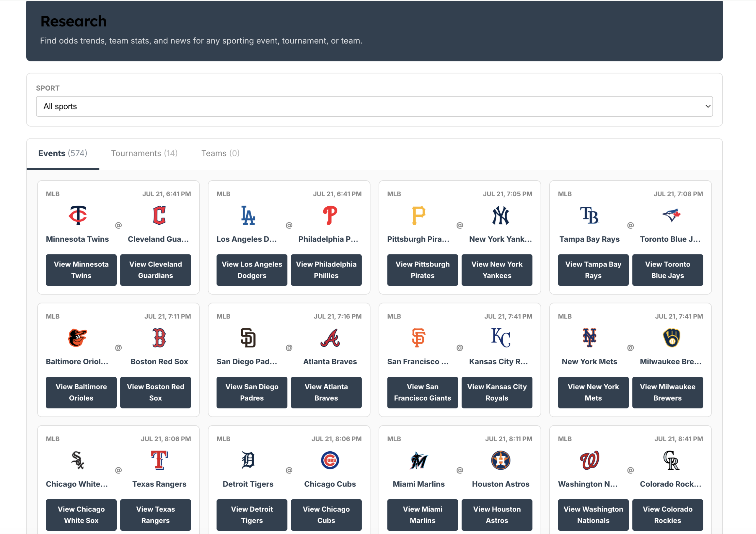Select View Milwaukee Brewers button
756x534 pixels.
pos(668,392)
